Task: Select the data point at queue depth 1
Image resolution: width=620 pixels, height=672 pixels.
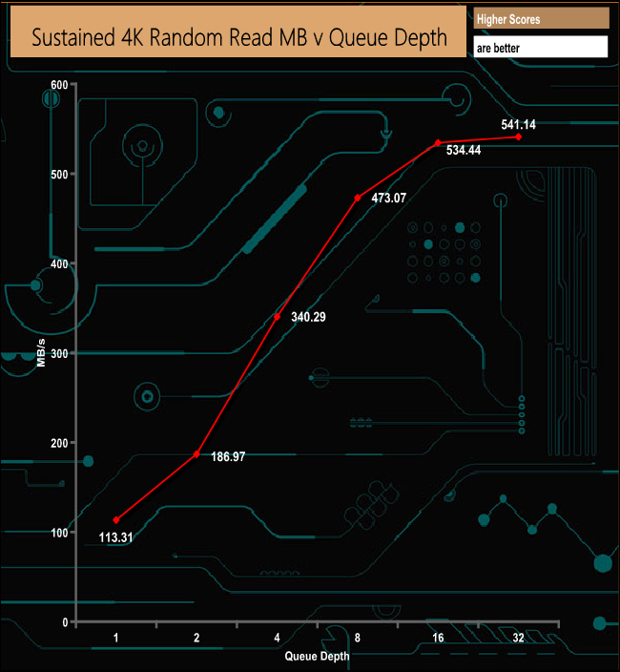Action: pos(116,520)
